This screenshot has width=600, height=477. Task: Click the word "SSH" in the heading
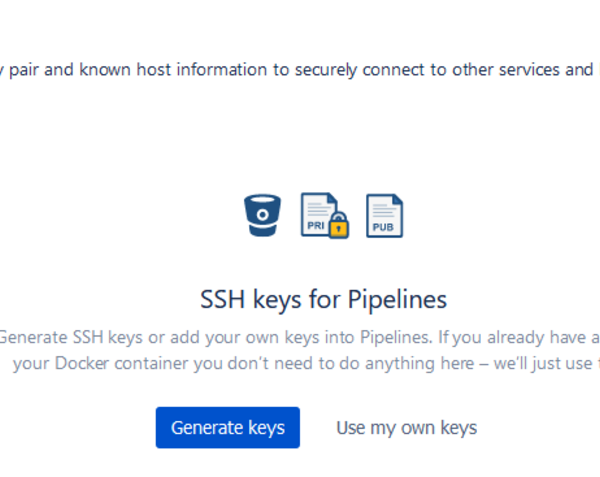[x=222, y=299]
